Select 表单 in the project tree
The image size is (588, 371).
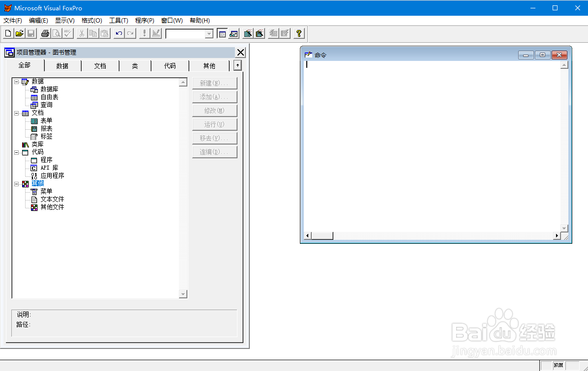click(47, 121)
